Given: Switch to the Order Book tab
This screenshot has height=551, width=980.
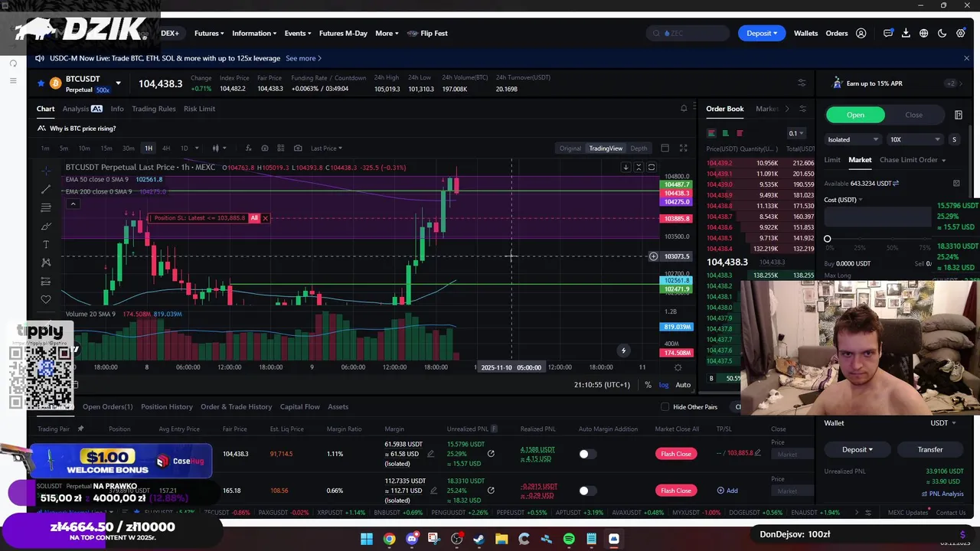Looking at the screenshot, I should [x=724, y=109].
